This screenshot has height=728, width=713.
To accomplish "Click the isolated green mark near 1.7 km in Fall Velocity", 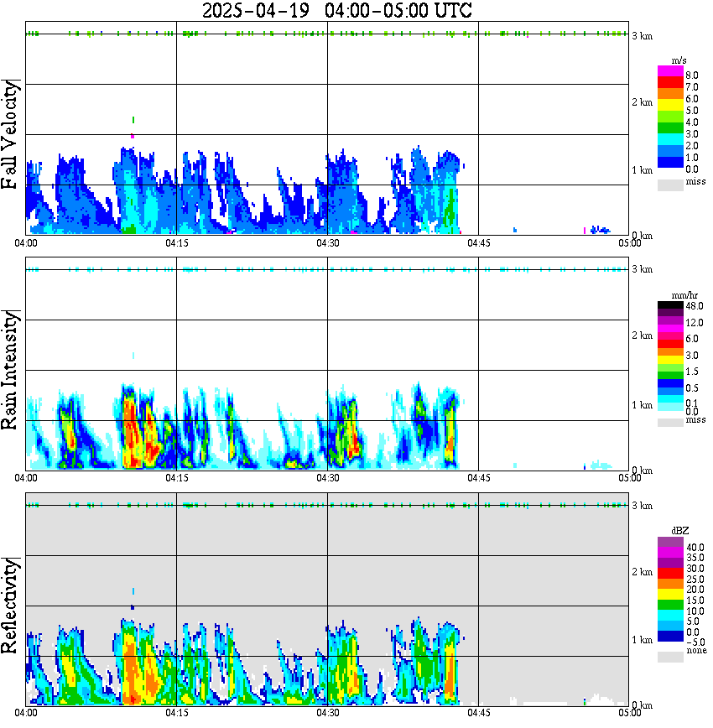I will [133, 120].
